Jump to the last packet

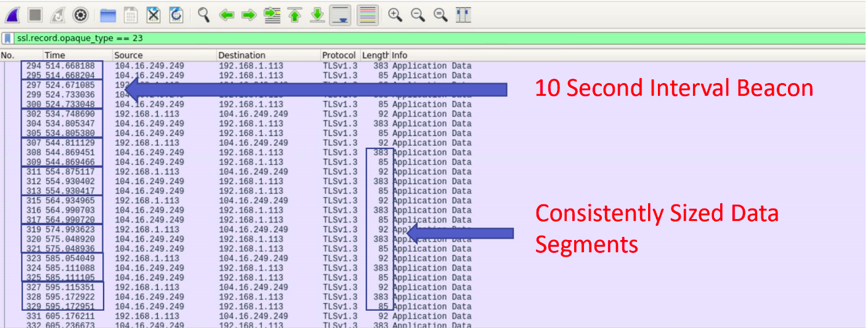point(317,15)
